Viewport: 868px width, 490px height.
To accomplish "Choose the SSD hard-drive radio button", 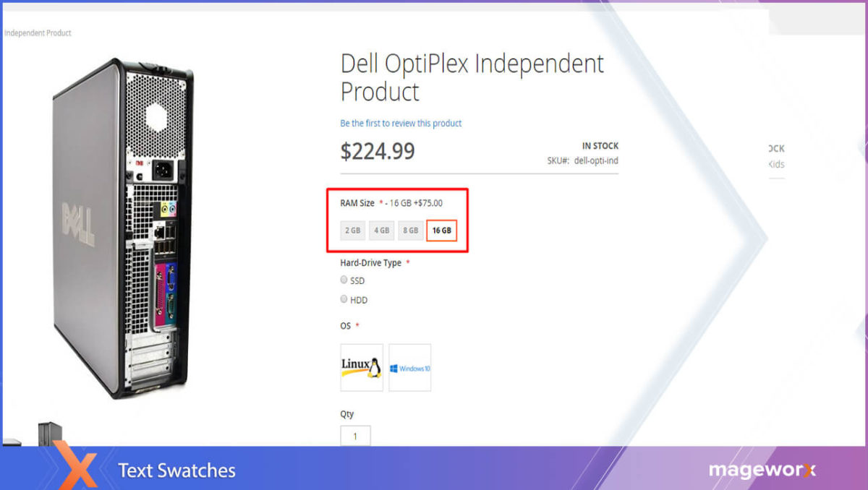I will click(344, 280).
